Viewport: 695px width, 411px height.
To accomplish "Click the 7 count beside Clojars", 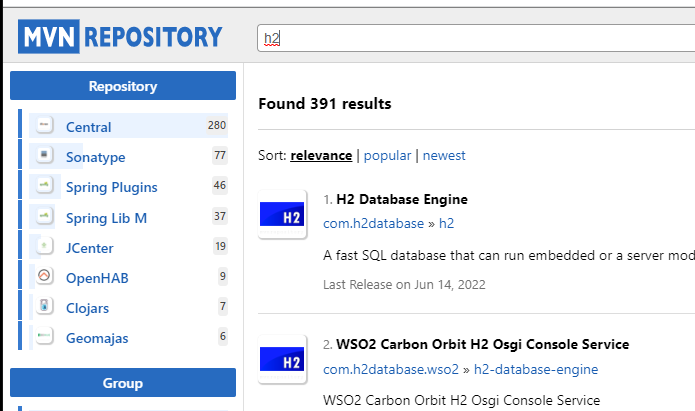I will [223, 306].
